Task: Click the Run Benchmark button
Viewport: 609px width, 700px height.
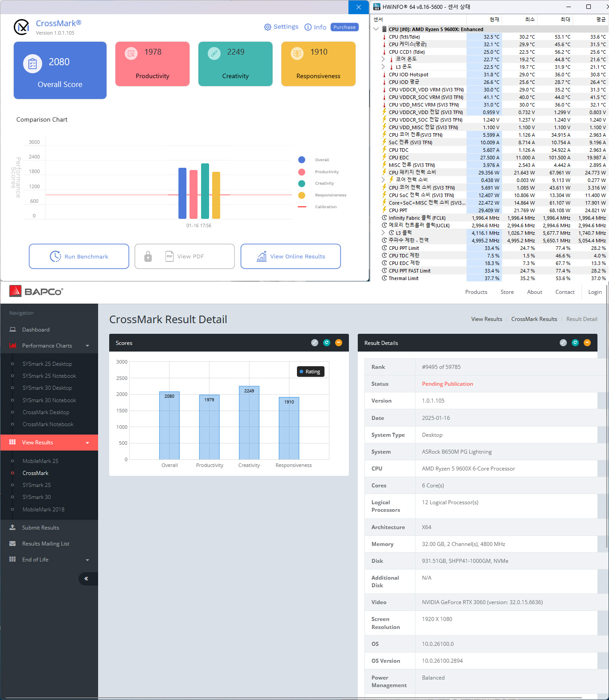Action: pos(79,256)
